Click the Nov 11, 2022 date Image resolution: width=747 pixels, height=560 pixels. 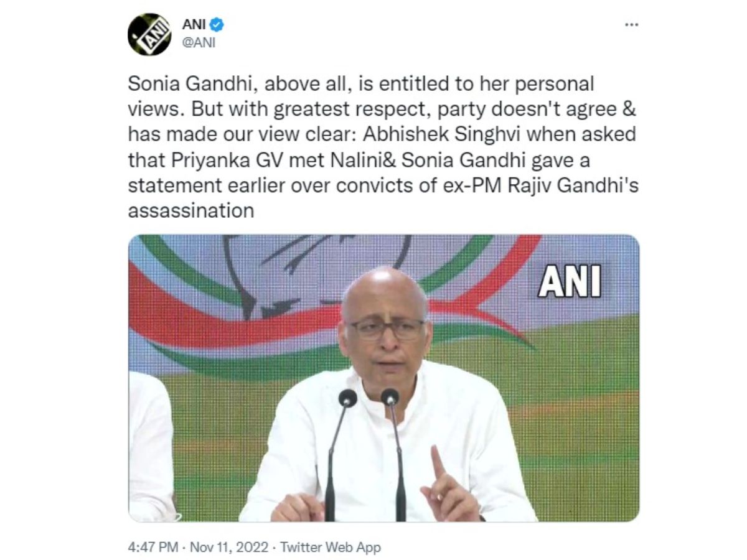pos(229,548)
